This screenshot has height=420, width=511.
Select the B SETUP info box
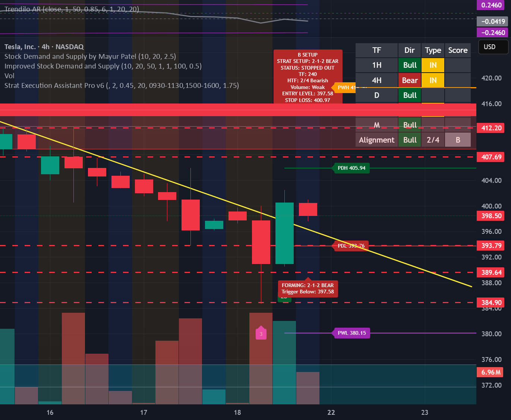[308, 77]
